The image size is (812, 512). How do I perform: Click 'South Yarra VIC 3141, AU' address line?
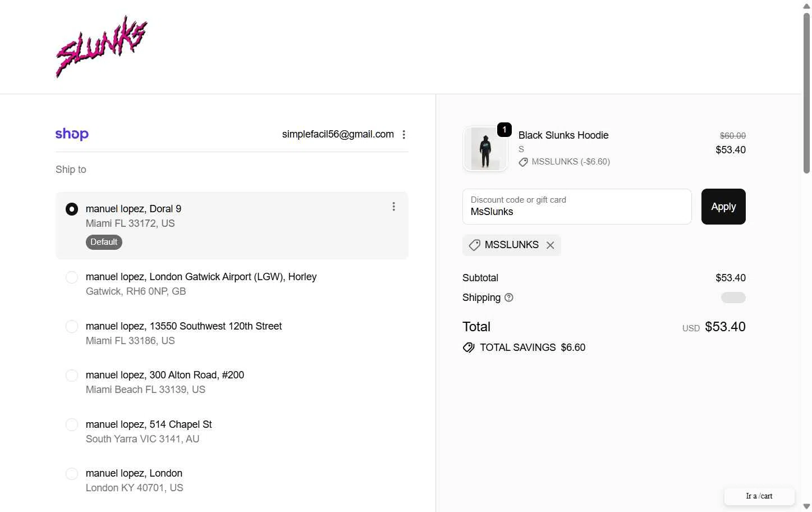click(x=143, y=439)
